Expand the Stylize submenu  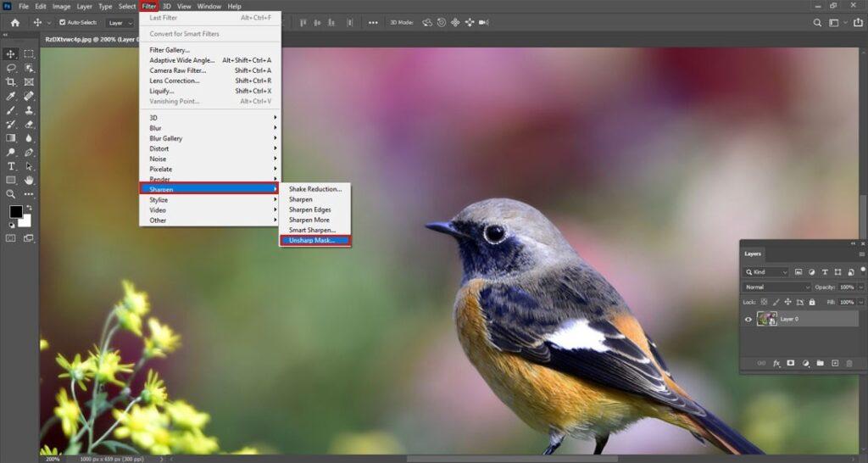(x=210, y=200)
